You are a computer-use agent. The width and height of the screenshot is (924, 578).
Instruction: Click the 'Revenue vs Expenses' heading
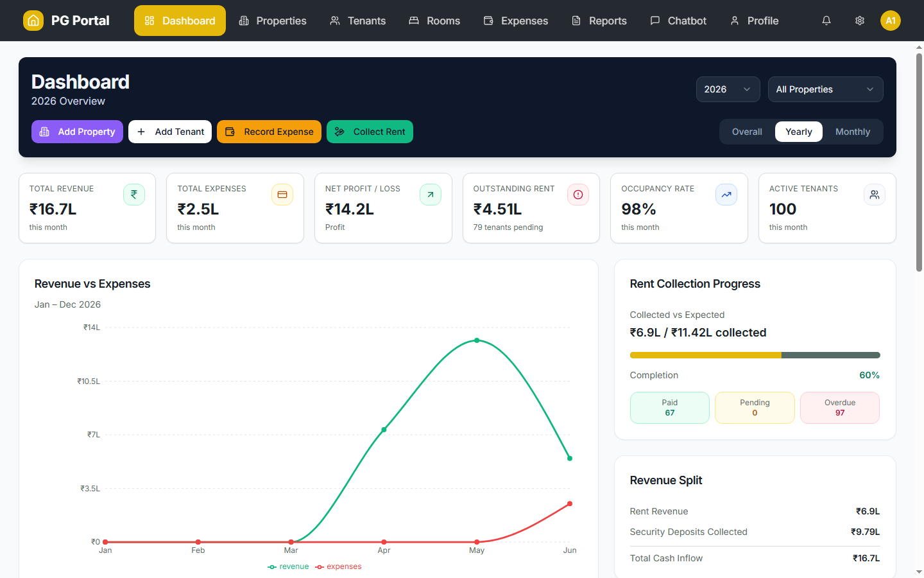click(92, 284)
